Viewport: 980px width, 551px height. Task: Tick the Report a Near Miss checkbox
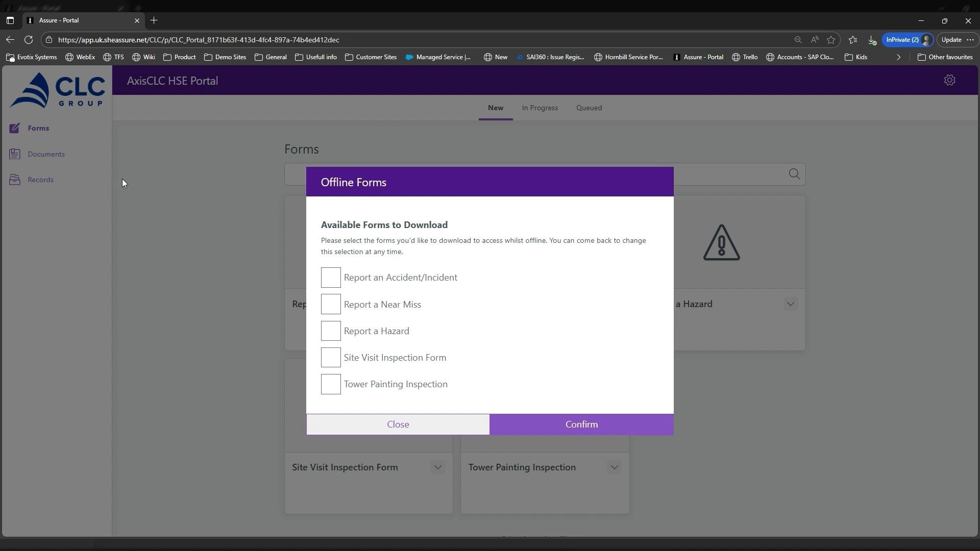point(331,305)
